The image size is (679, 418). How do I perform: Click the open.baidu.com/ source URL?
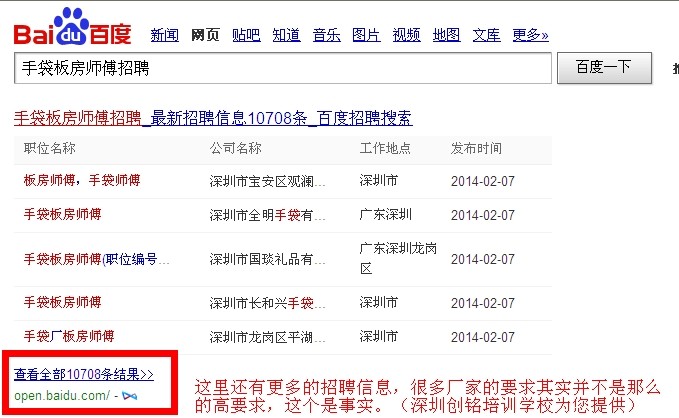pos(62,396)
